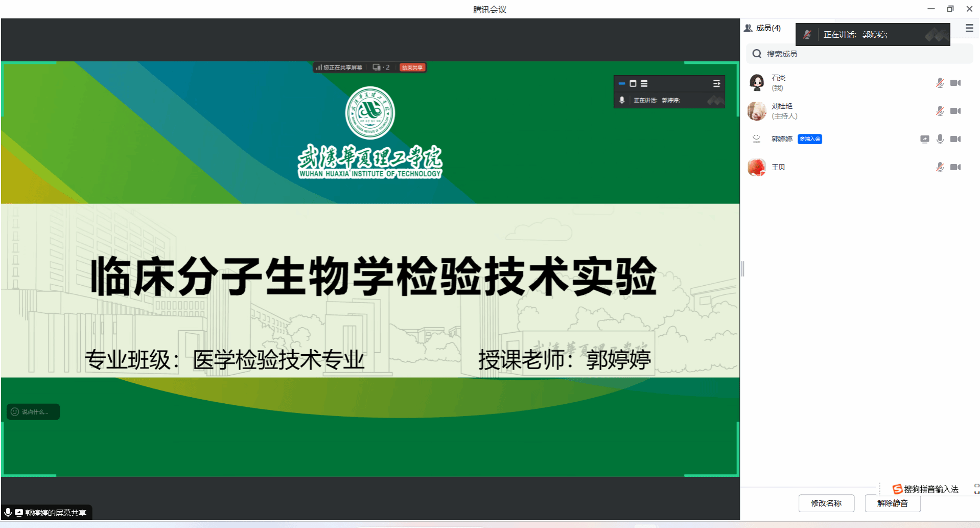
Task: Click 石炎's camera icon
Action: coord(955,83)
